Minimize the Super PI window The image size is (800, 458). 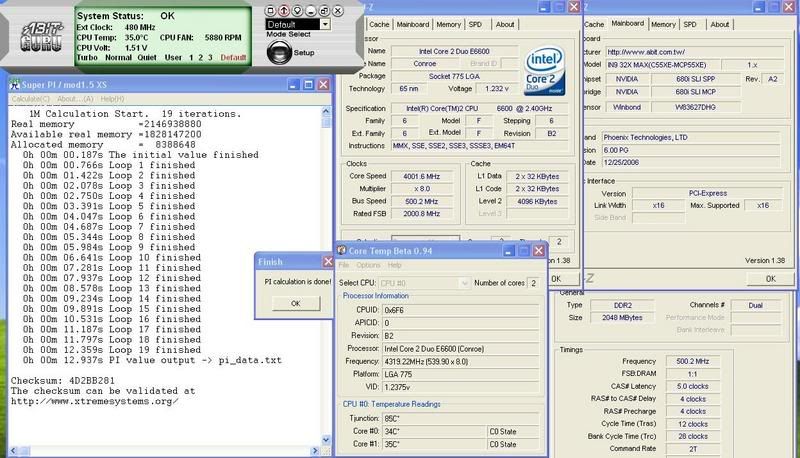(x=293, y=85)
